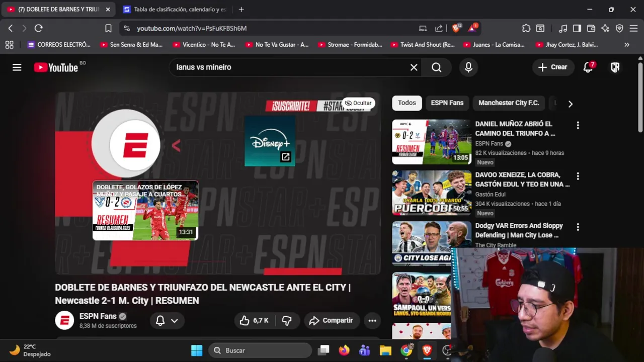Clear the search text with X
Viewport: 644px width, 362px height.
[414, 67]
